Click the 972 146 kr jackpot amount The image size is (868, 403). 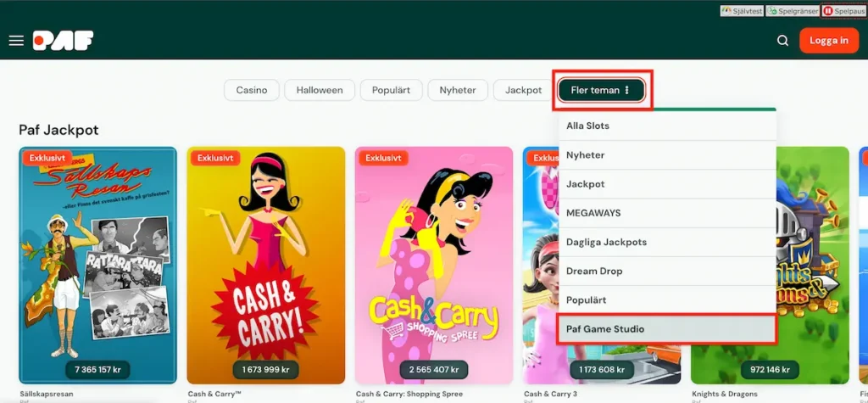[x=770, y=370]
